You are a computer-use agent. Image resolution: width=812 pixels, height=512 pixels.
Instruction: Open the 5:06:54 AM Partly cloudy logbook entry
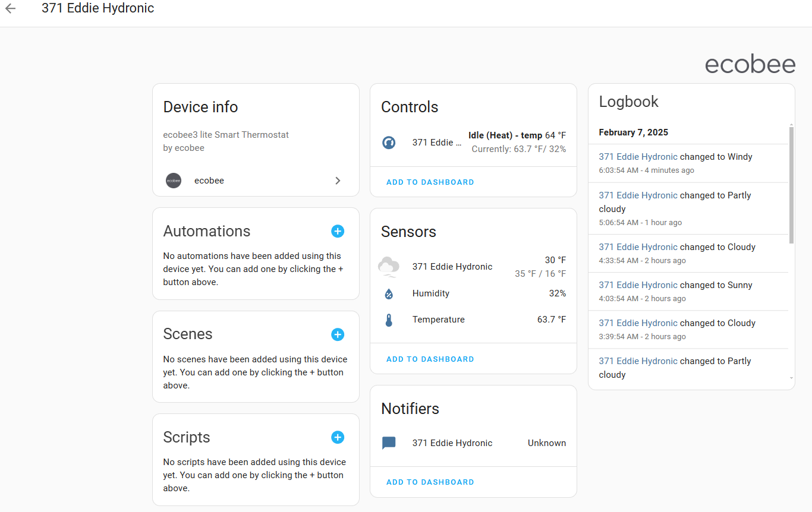(688, 208)
